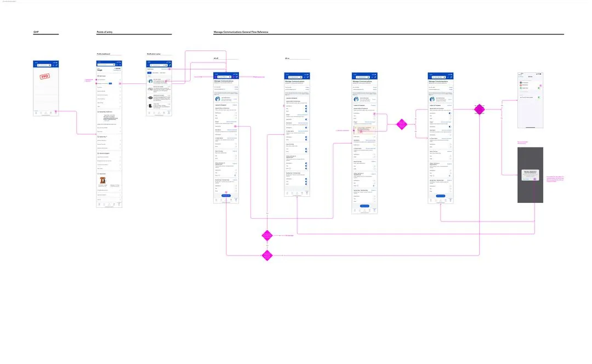Toggle upper green switch in iOS settings screen
This screenshot has height=364, width=592.
click(539, 88)
